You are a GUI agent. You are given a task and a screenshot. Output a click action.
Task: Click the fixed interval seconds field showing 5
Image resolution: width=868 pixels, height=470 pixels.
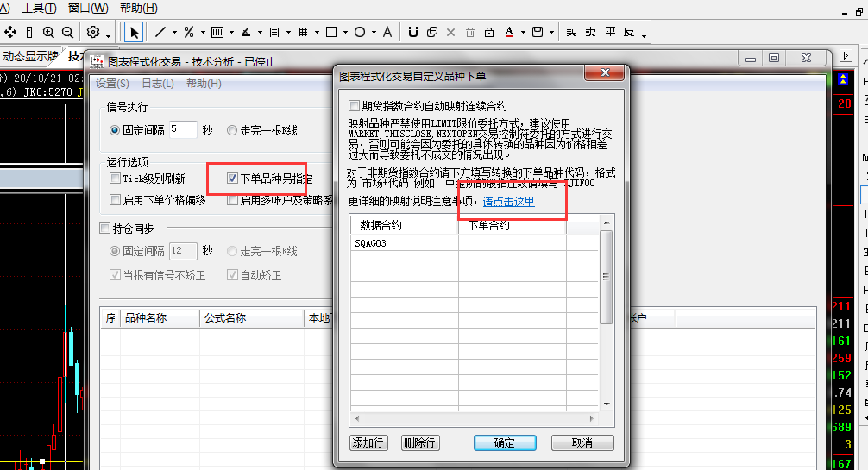(x=183, y=129)
